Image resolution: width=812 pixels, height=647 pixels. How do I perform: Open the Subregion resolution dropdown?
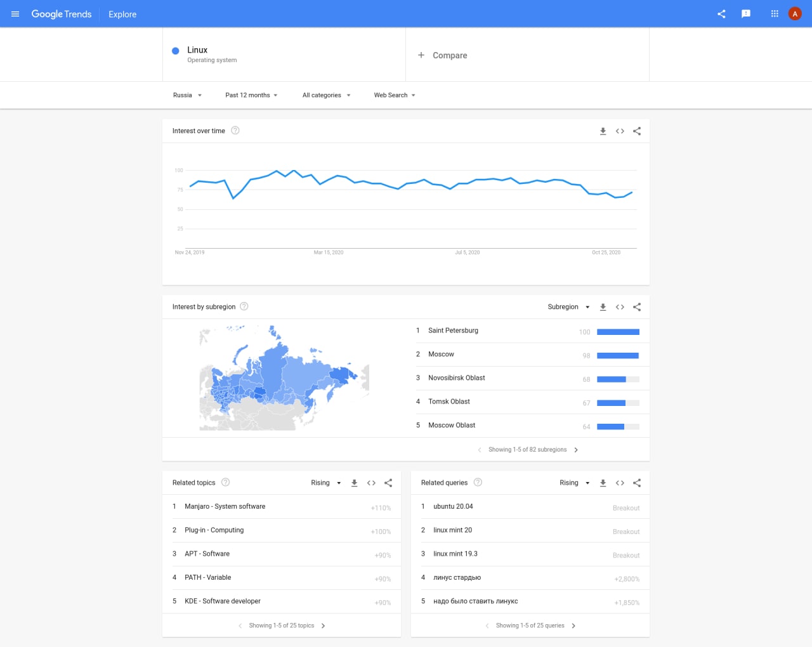click(x=569, y=307)
